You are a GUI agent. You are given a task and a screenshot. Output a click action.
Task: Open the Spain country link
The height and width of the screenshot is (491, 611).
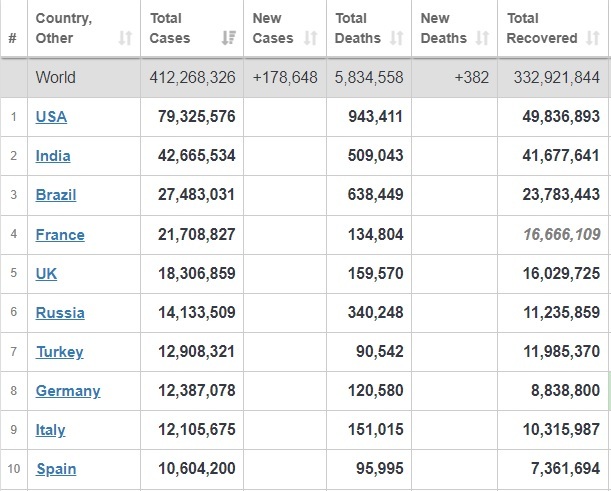point(56,469)
